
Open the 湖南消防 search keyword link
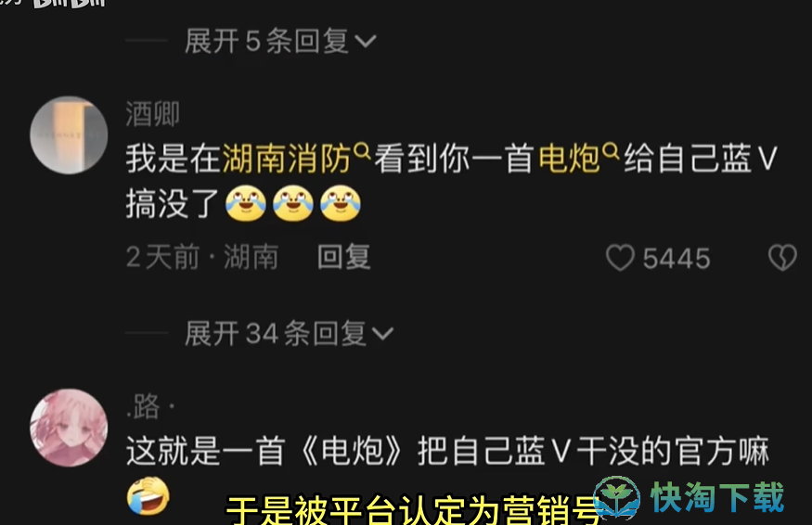(x=287, y=159)
